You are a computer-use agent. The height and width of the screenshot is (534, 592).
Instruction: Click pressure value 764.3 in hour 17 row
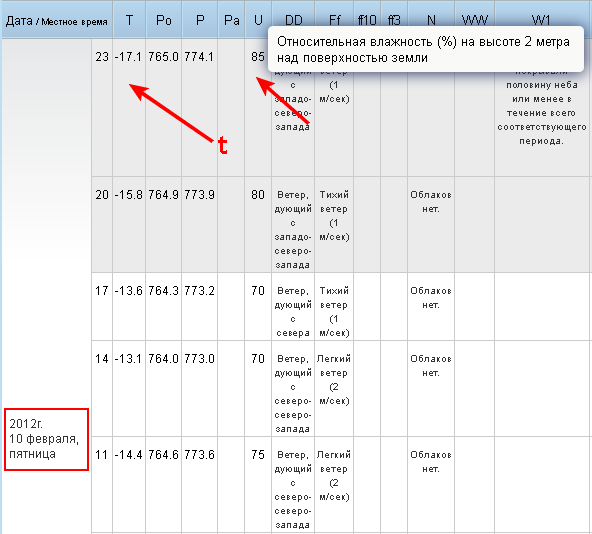pyautogui.click(x=163, y=291)
